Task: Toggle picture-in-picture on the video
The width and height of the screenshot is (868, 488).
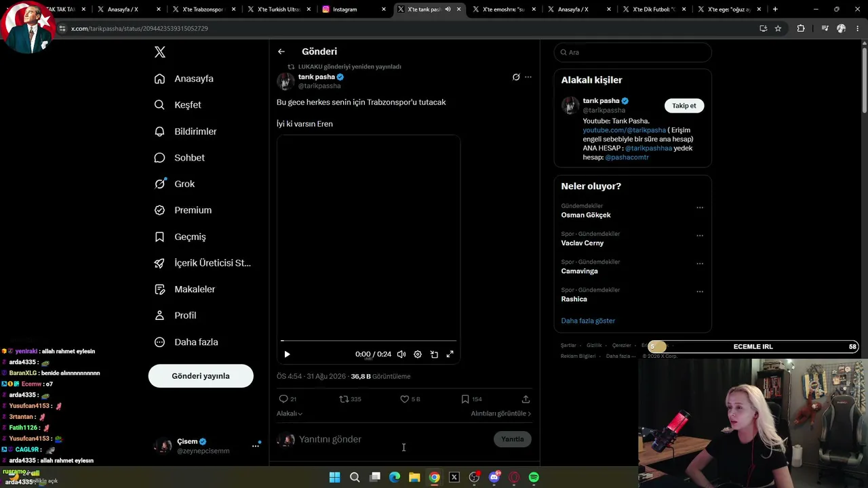Action: (x=434, y=354)
